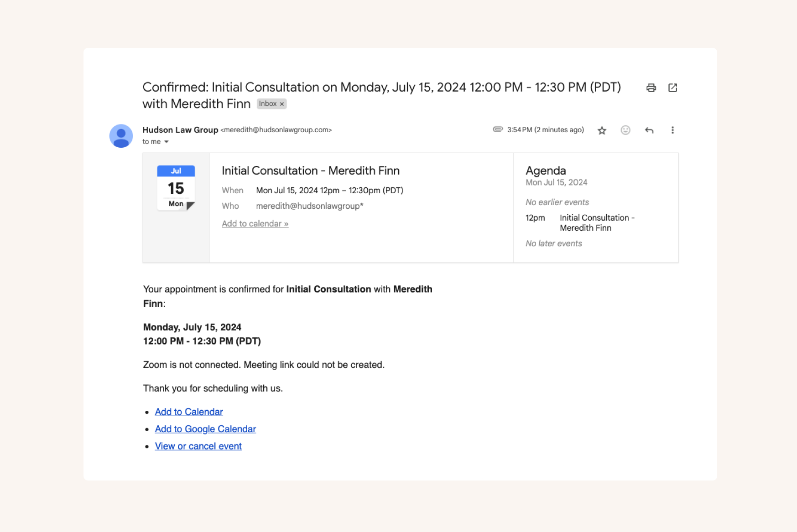
Task: Select the Inbox label tag
Action: pyautogui.click(x=269, y=104)
